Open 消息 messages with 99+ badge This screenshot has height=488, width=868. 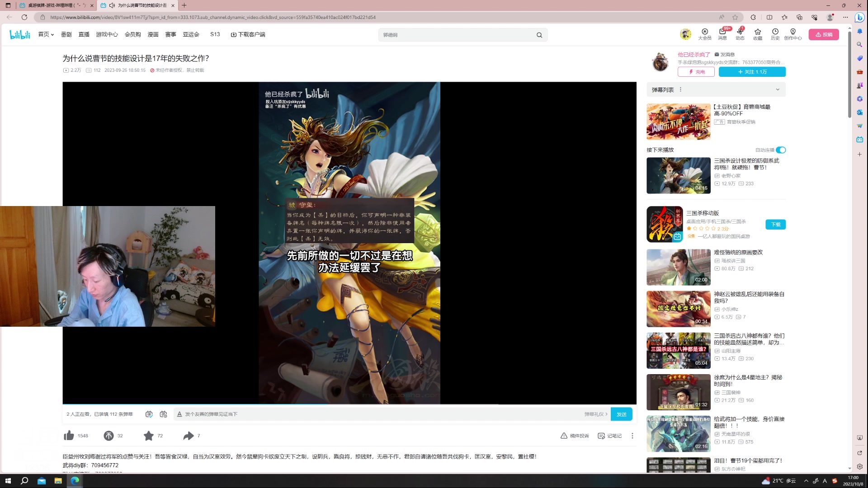click(722, 34)
